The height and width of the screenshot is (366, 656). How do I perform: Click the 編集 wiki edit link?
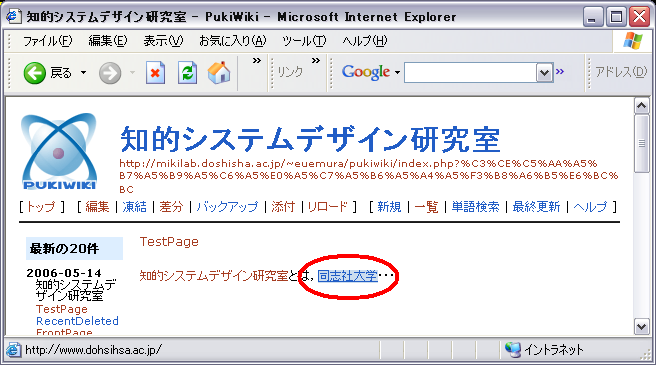point(97,207)
